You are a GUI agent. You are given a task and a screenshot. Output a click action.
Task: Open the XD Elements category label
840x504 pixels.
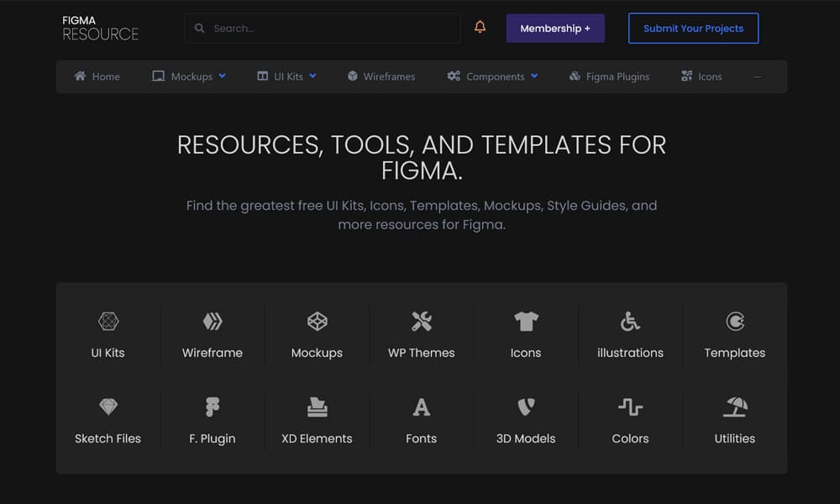tap(317, 438)
